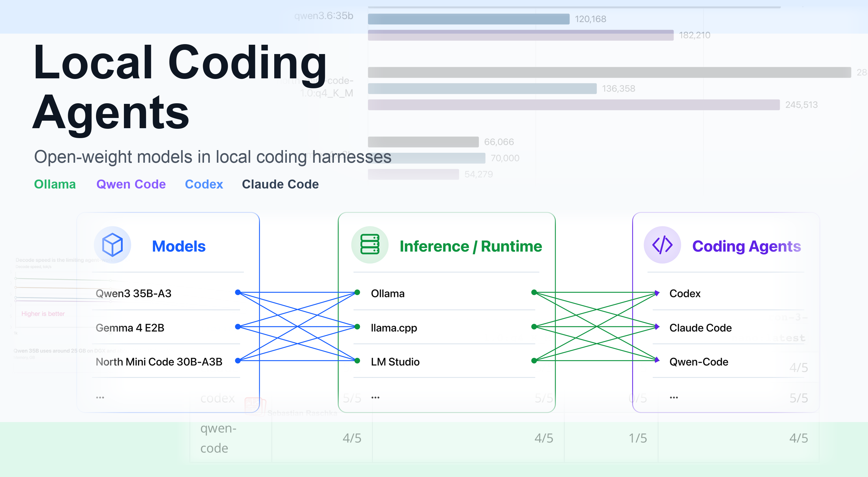The image size is (868, 477).
Task: Click the arrowhead pointing to Claude Code
Action: coord(657,327)
